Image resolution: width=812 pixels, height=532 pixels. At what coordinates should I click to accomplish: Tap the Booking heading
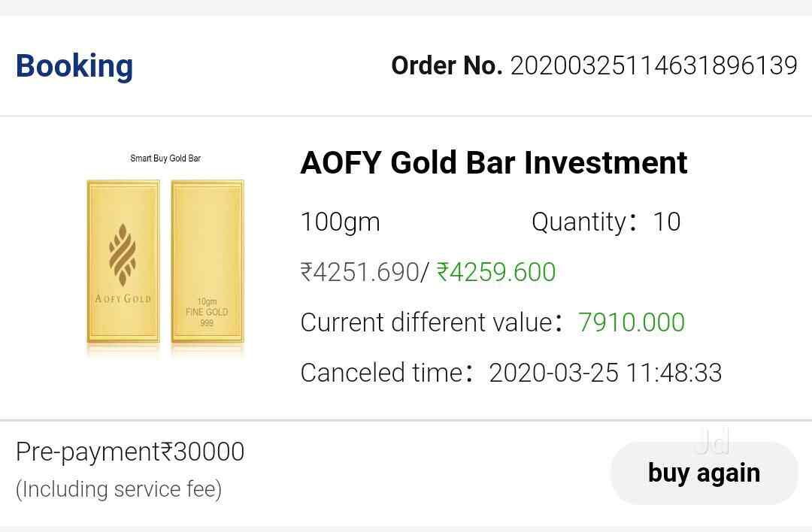click(74, 66)
